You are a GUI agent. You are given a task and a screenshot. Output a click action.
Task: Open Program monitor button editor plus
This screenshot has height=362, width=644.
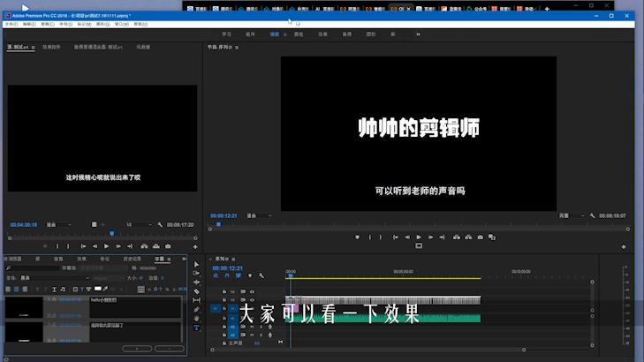(x=624, y=246)
